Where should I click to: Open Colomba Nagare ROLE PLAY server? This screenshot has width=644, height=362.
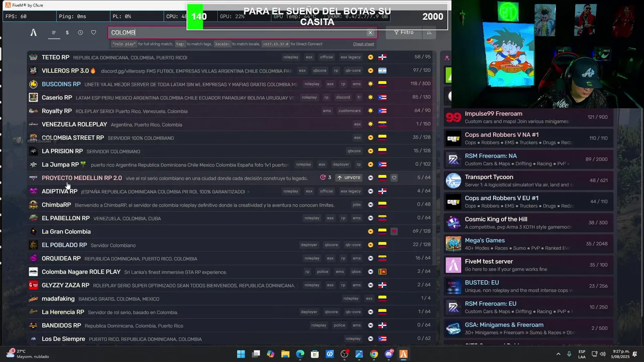pyautogui.click(x=231, y=272)
